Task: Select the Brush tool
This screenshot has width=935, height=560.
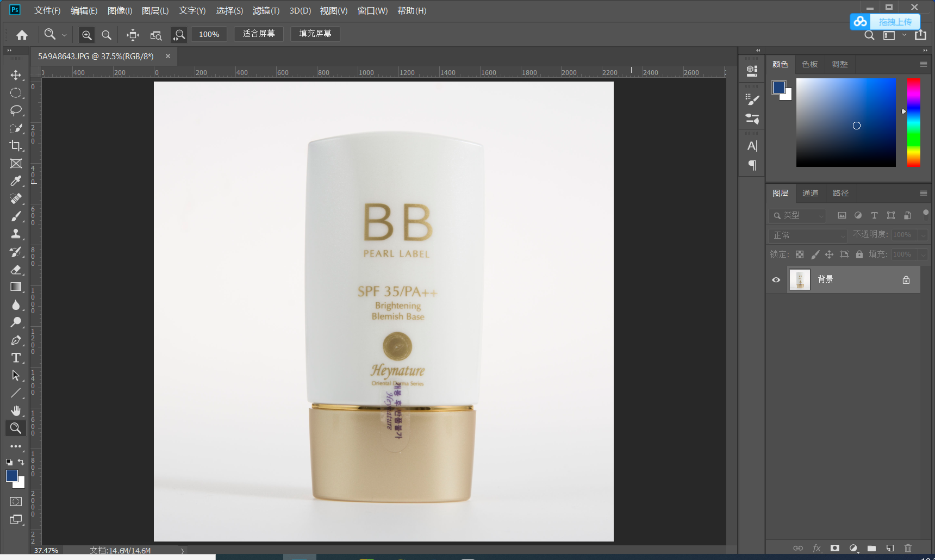Action: point(16,216)
